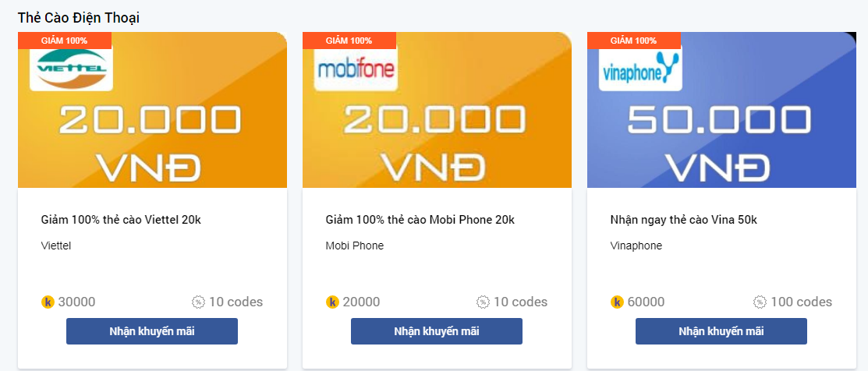Click coin icon beside 20000

click(332, 302)
